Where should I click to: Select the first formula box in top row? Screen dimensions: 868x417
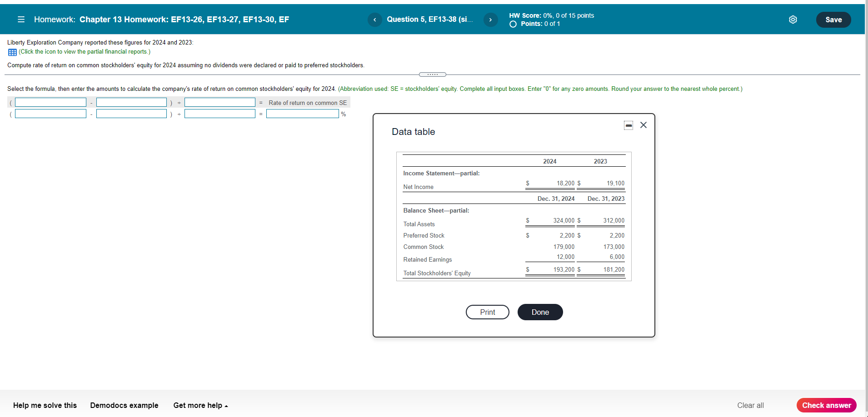click(50, 103)
